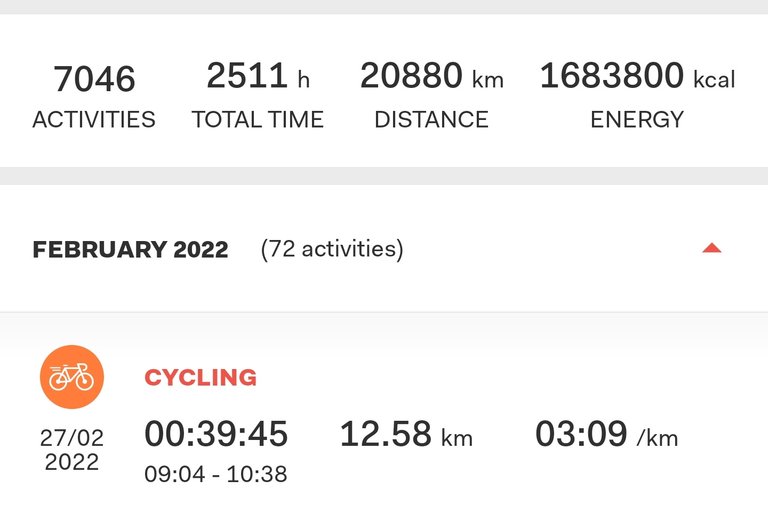Viewport: 768px width, 518px height.
Task: Click the 00:39:45 activity duration
Action: pos(216,434)
